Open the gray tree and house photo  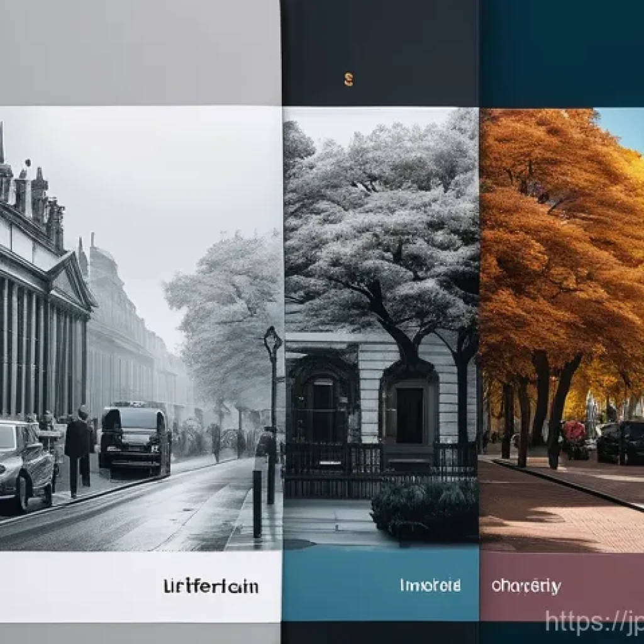[381, 328]
